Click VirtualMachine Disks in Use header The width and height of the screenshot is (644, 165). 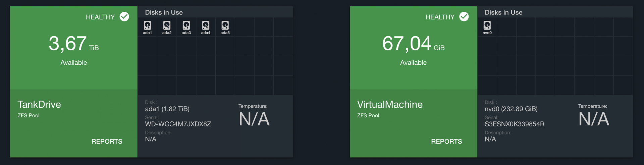click(503, 12)
